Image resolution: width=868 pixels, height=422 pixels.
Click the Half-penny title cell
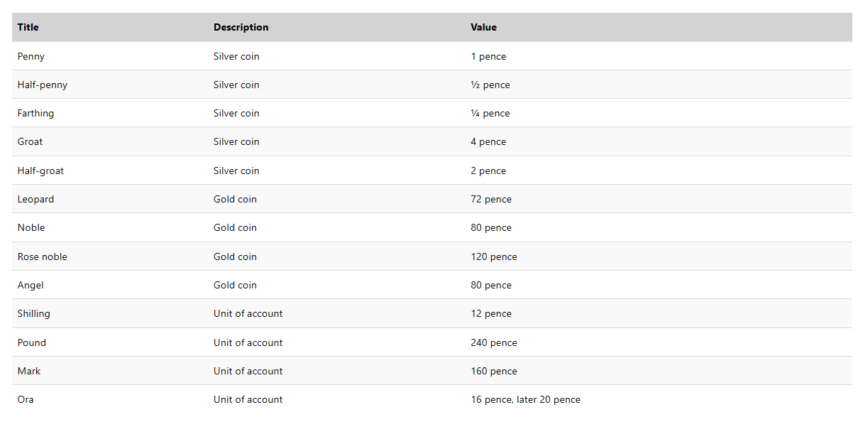[x=43, y=85]
